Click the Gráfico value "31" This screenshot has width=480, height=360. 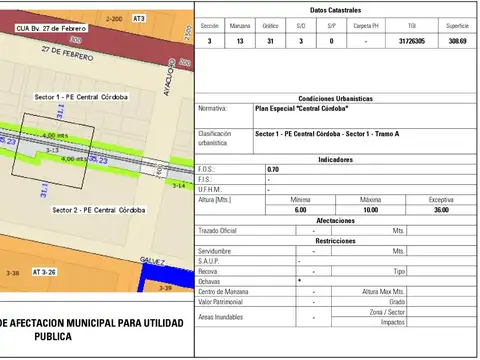(270, 41)
